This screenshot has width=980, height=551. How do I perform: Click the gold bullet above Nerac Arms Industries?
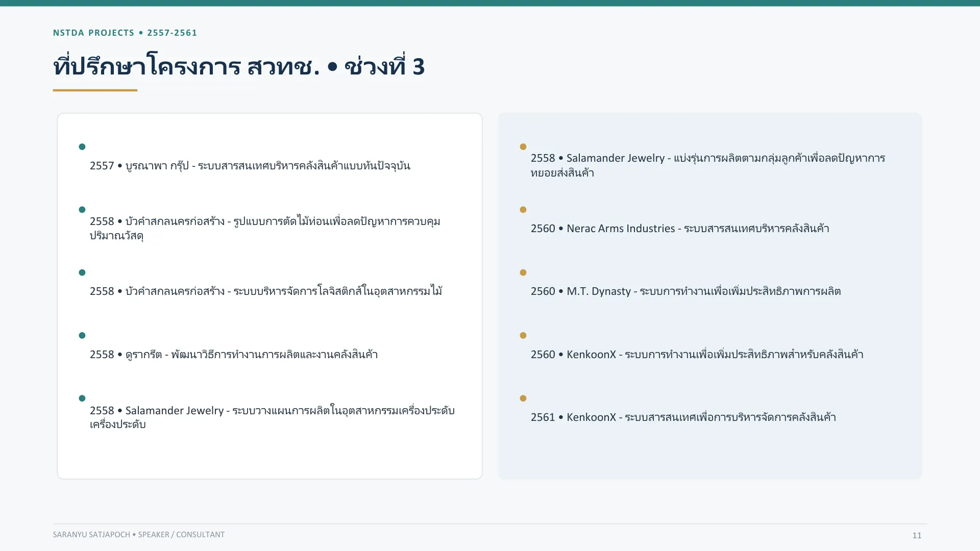tap(523, 210)
